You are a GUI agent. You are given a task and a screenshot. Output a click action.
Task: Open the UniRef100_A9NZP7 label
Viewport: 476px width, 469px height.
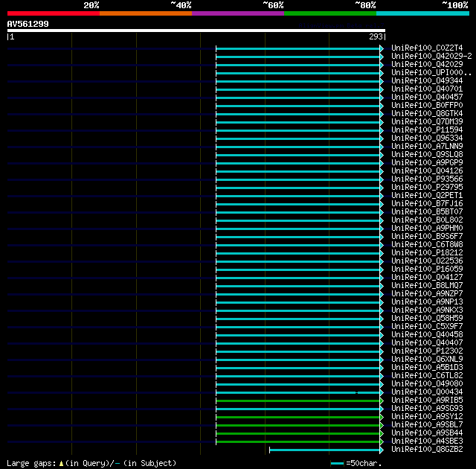tap(427, 294)
